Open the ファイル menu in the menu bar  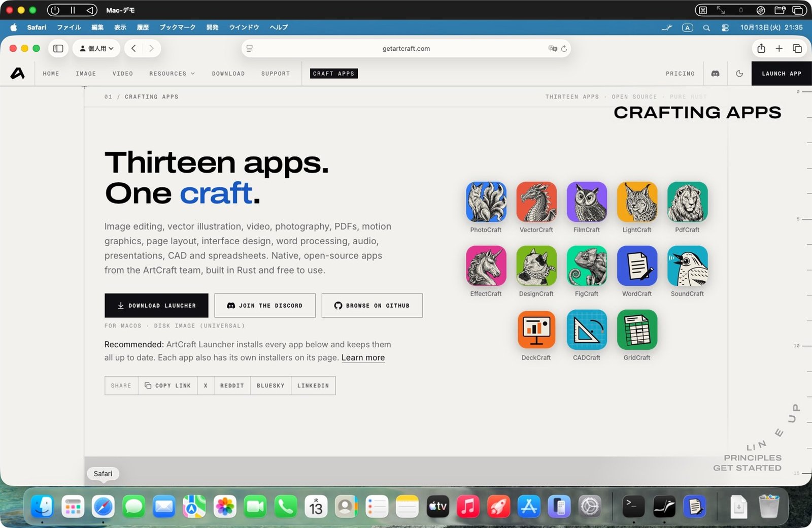(69, 27)
